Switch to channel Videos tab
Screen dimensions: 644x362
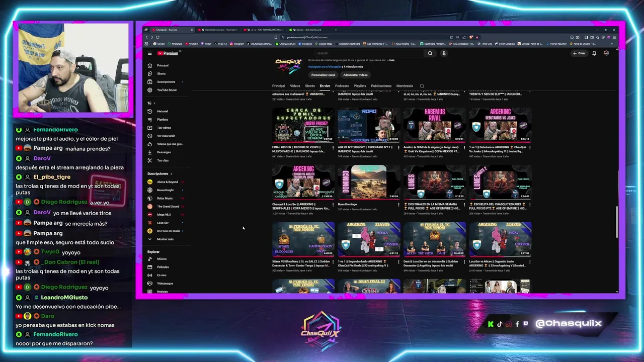pos(295,86)
